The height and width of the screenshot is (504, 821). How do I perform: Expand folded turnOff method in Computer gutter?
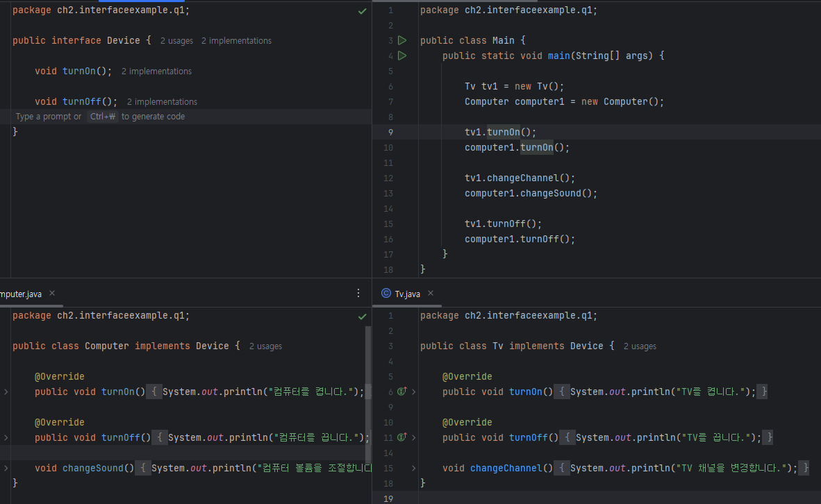pyautogui.click(x=6, y=437)
